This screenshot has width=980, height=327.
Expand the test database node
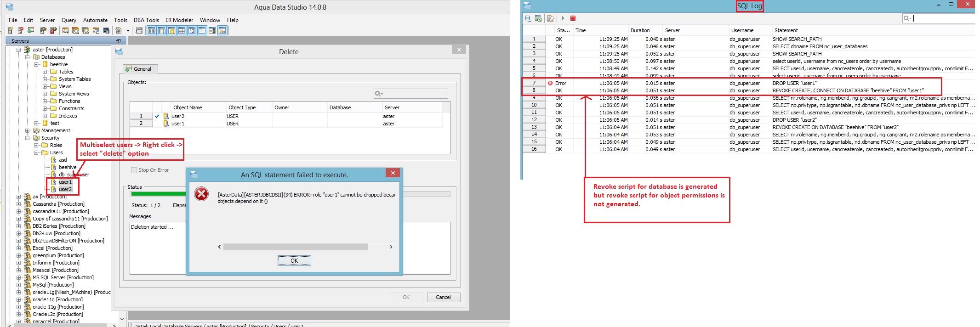[x=36, y=123]
